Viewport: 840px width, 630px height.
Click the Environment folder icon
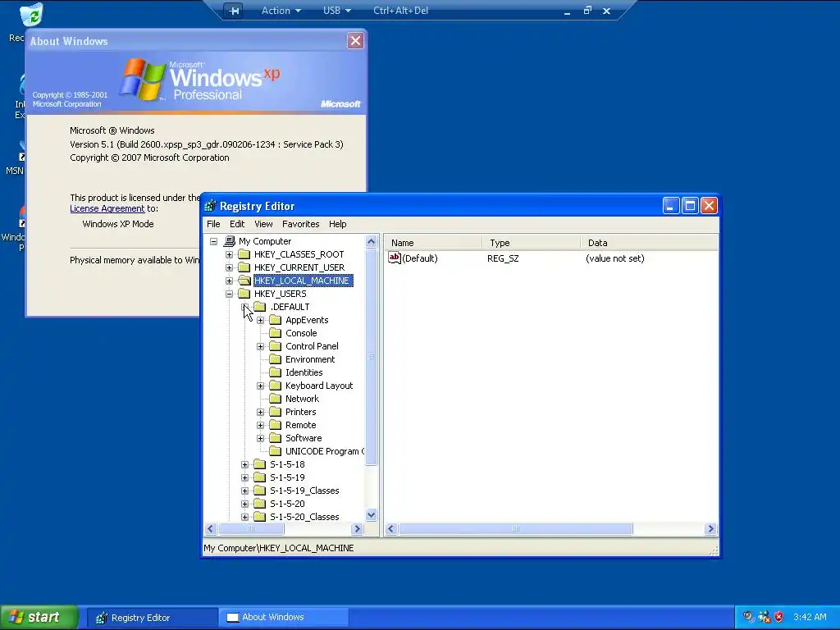click(x=276, y=359)
